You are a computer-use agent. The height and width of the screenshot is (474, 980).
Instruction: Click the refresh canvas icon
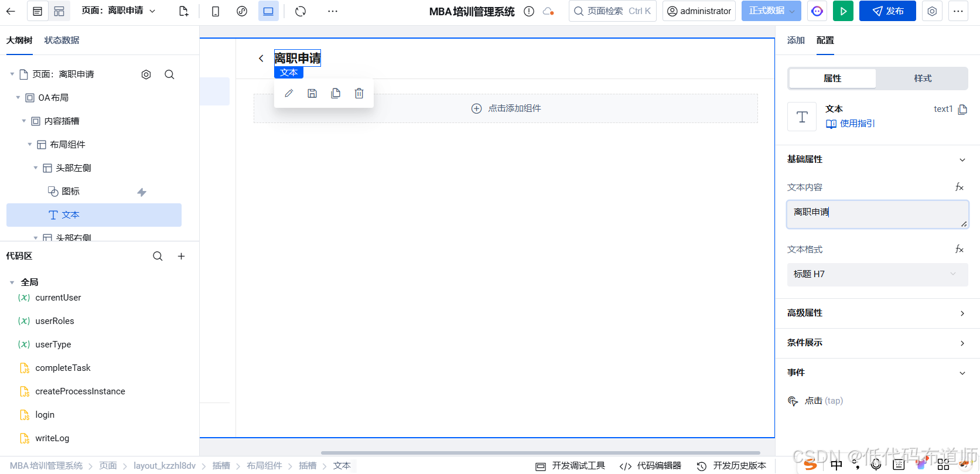click(x=301, y=11)
